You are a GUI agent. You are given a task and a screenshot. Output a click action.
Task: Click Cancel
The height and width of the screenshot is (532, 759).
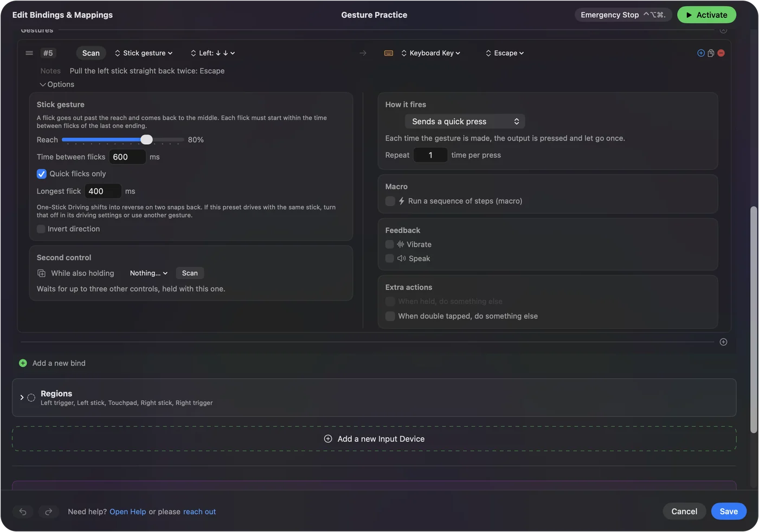[x=684, y=511]
